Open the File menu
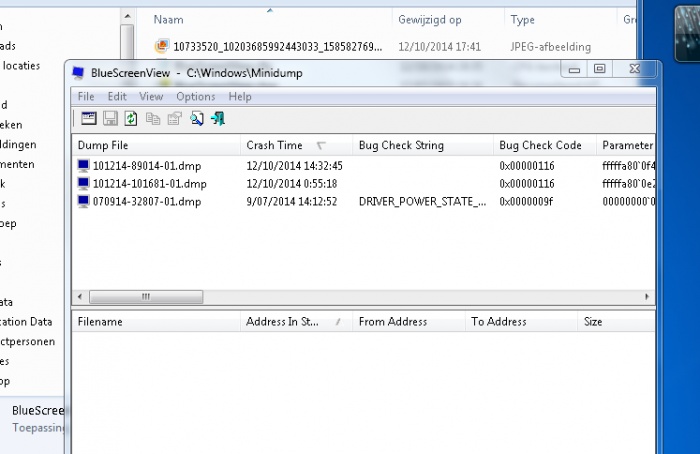The width and height of the screenshot is (700, 454). click(x=86, y=96)
